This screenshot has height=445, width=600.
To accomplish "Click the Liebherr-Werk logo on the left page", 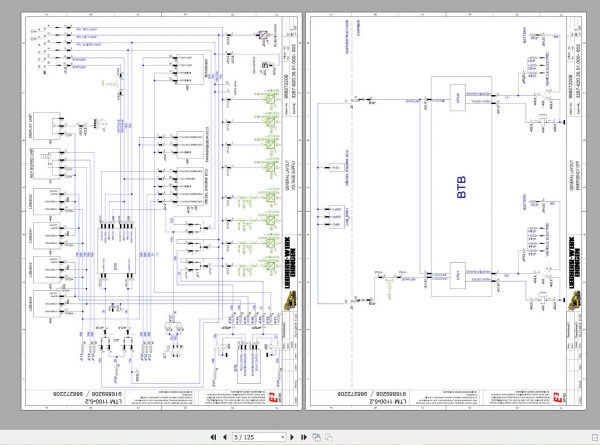I will pyautogui.click(x=290, y=262).
